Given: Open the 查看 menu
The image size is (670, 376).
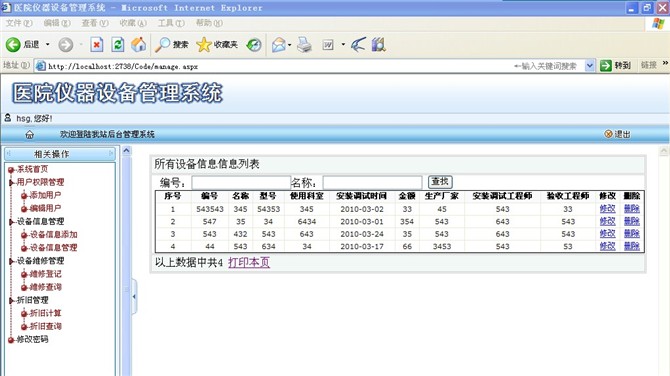Looking at the screenshot, I should (x=94, y=23).
